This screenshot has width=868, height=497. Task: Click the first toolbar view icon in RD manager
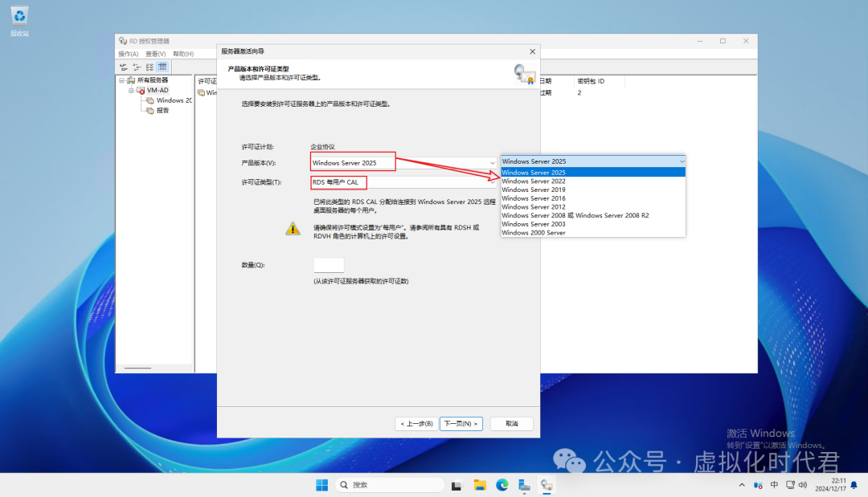point(124,67)
